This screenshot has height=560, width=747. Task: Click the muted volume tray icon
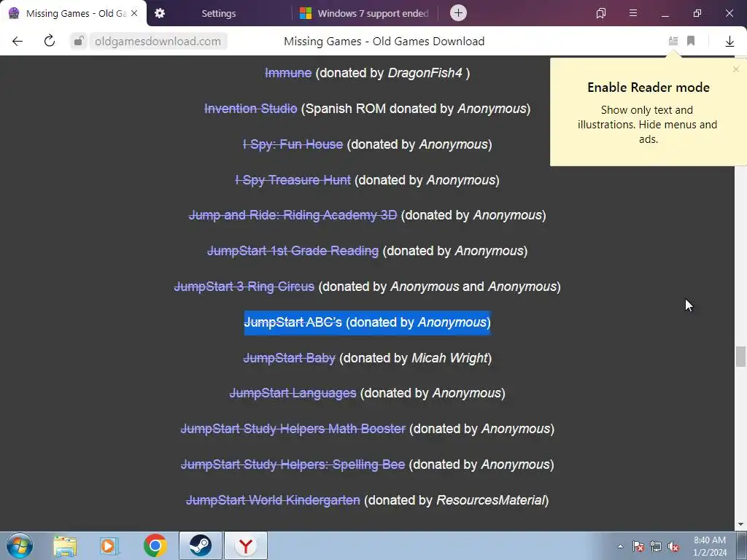(673, 547)
